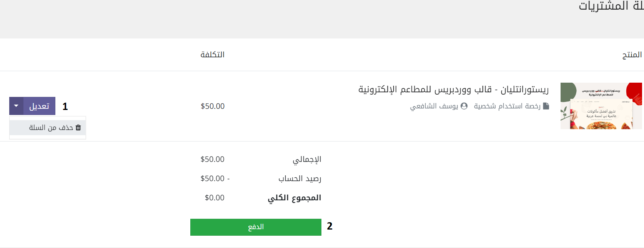This screenshot has height=248, width=644.
Task: Click the $50.00 amount beside الإجمالي
Action: (212, 159)
